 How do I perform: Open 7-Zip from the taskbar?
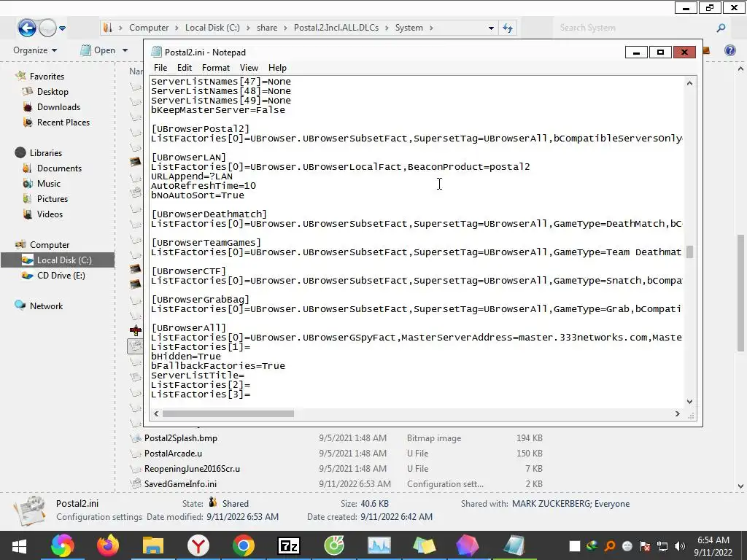click(289, 545)
